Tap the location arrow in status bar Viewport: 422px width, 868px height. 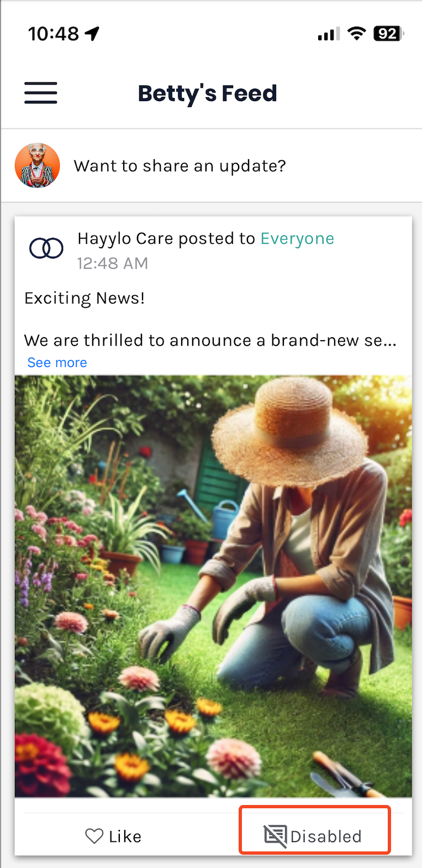pos(92,34)
